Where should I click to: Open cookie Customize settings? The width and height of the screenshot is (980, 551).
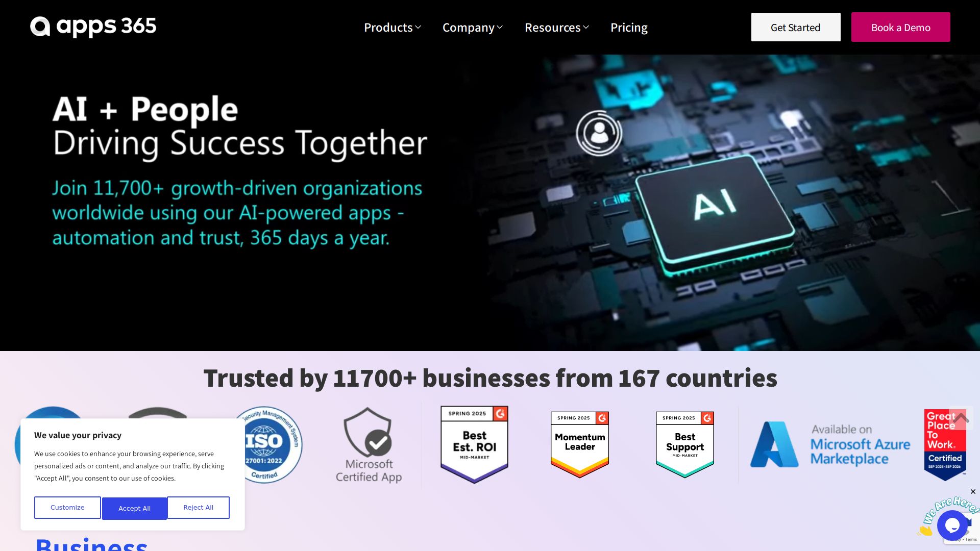point(67,508)
